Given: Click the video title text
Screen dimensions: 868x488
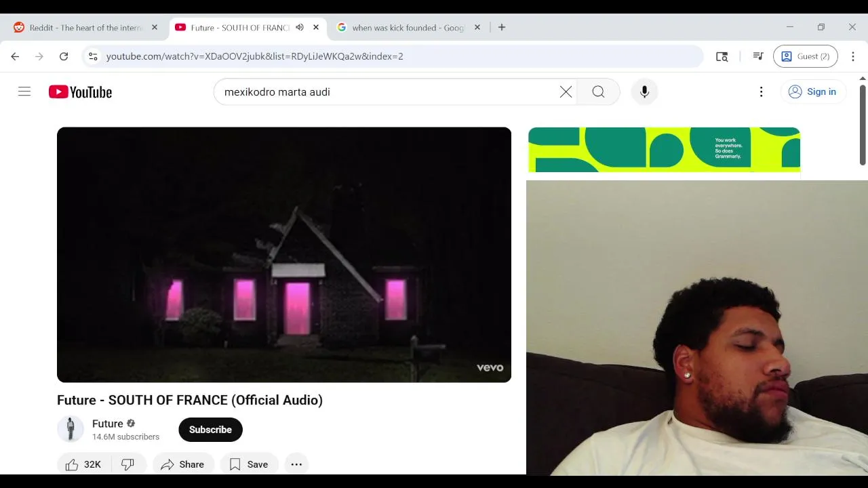Looking at the screenshot, I should click(x=190, y=400).
